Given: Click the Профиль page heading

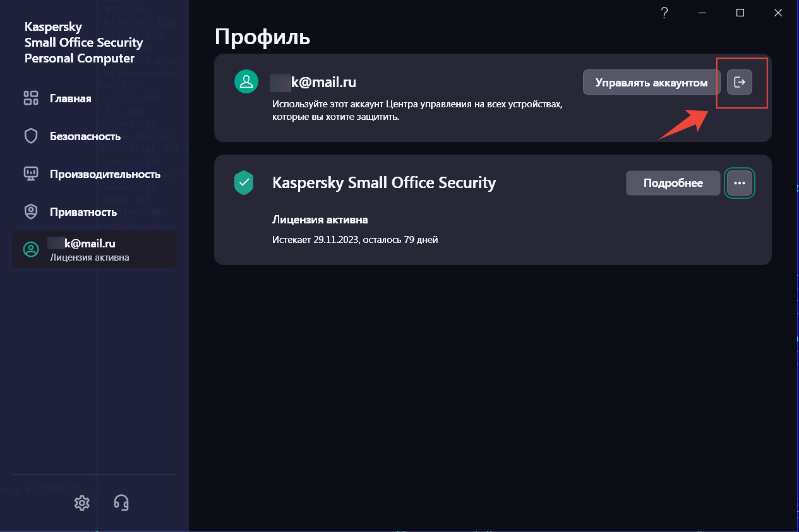Looking at the screenshot, I should (x=263, y=37).
